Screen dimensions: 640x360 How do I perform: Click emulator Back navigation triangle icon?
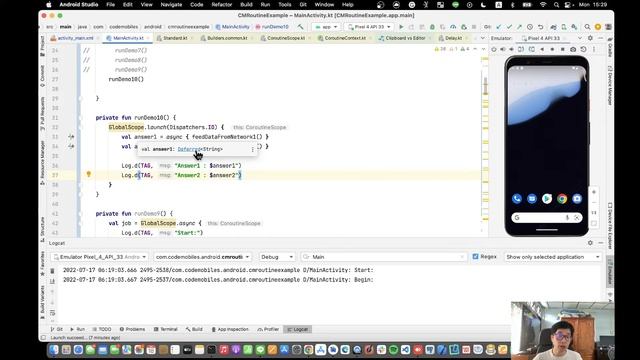click(x=542, y=49)
